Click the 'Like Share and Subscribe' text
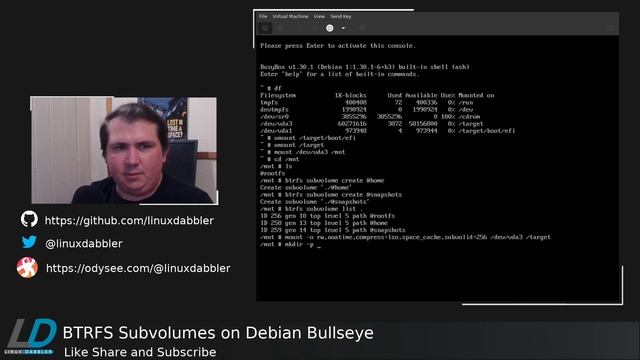The image size is (640, 360). coord(140,352)
